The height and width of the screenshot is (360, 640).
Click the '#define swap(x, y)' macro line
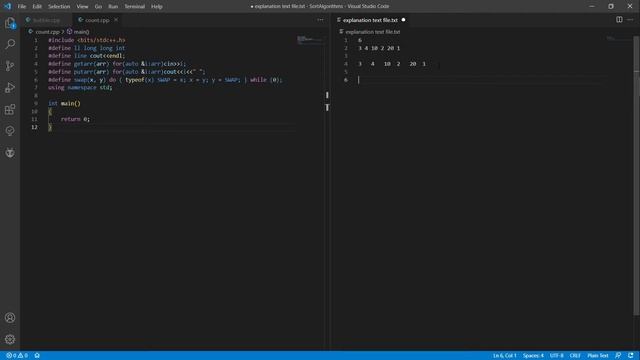click(x=165, y=80)
